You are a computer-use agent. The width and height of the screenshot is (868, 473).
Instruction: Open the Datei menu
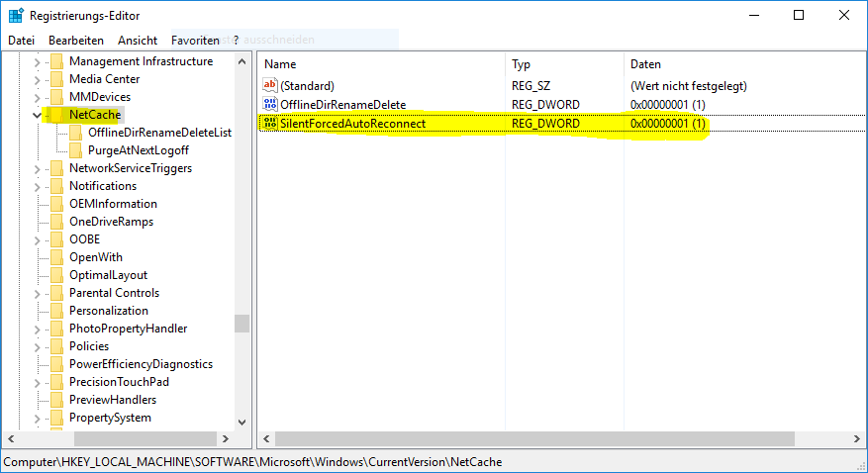pyautogui.click(x=21, y=41)
